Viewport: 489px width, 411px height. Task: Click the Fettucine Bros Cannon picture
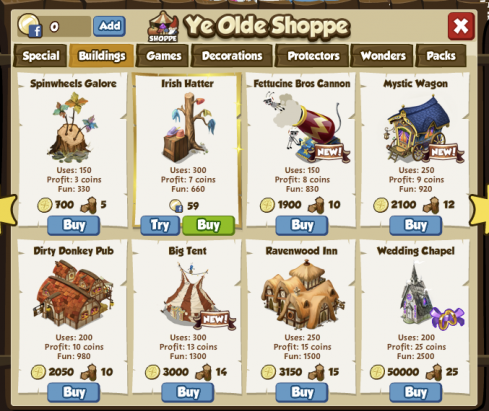tap(307, 128)
